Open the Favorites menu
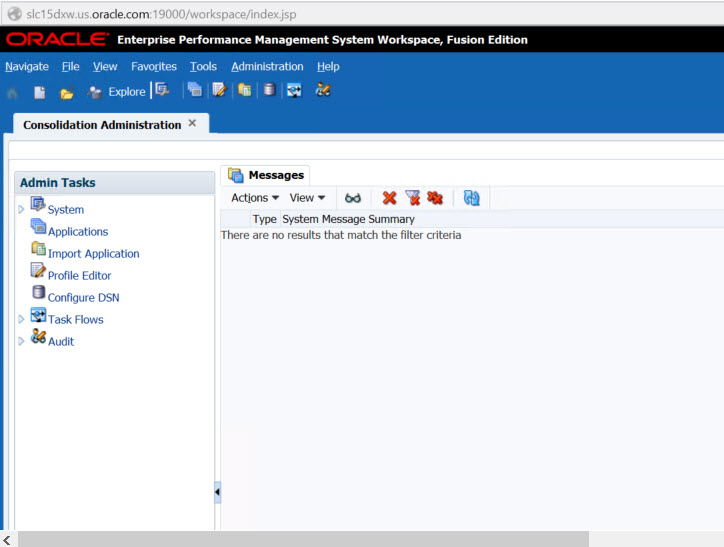Screen dimensions: 724x547 coord(154,67)
